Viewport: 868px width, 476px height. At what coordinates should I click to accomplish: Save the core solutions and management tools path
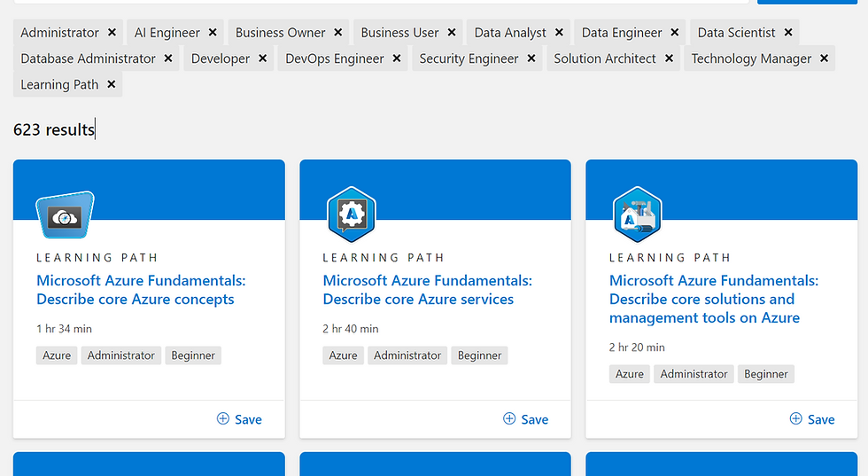point(811,419)
